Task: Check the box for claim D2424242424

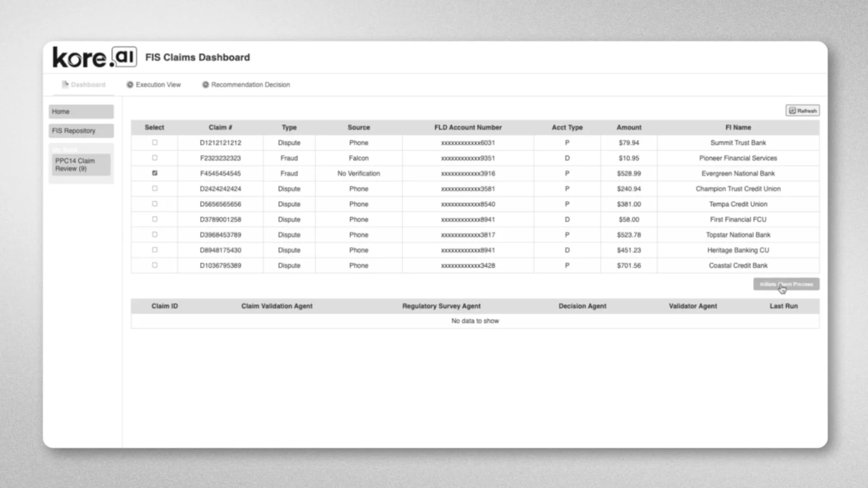Action: (155, 189)
